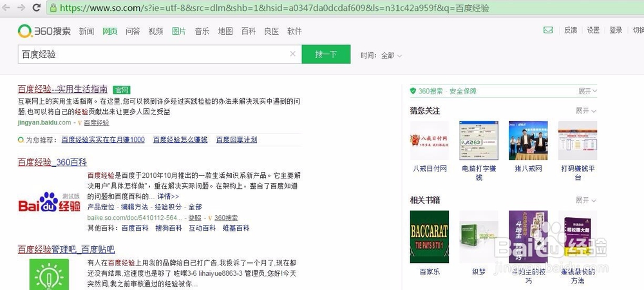
Task: Click the green lightbulb tieba thumbnail
Action: (50, 274)
